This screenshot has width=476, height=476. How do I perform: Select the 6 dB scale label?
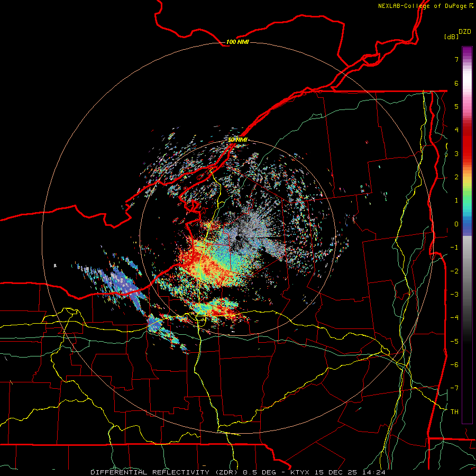(456, 83)
